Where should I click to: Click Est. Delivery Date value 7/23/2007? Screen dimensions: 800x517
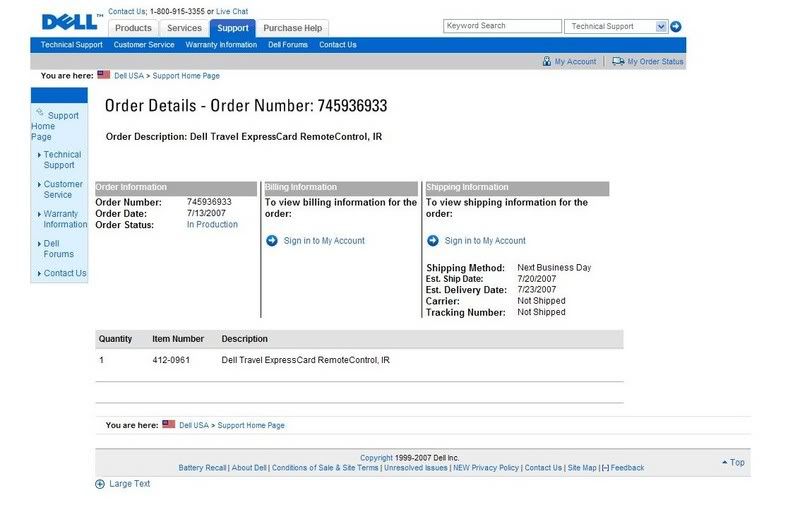(536, 289)
